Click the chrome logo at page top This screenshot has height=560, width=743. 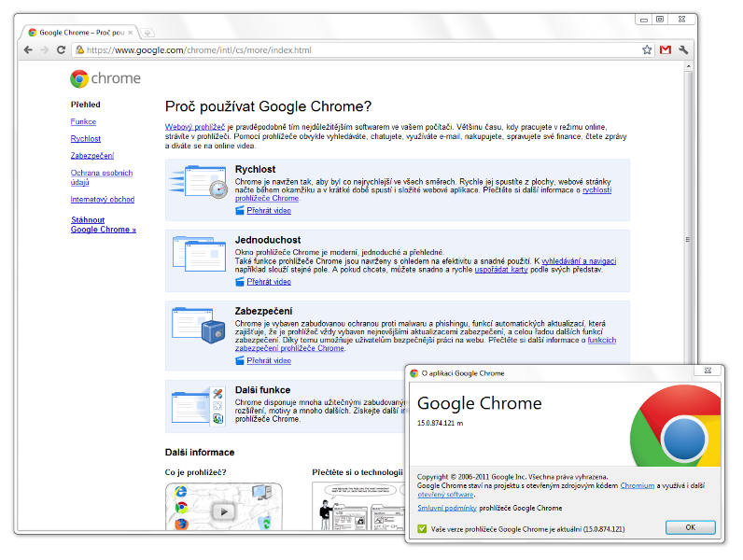[105, 78]
